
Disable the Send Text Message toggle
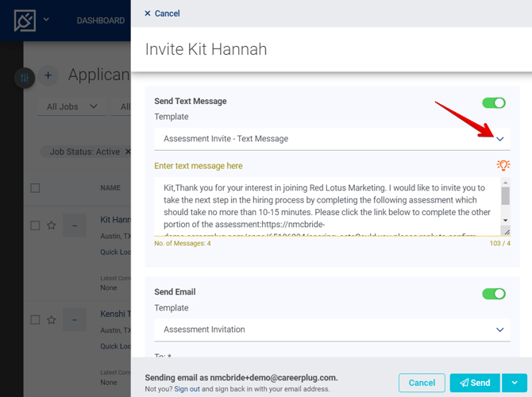[494, 102]
